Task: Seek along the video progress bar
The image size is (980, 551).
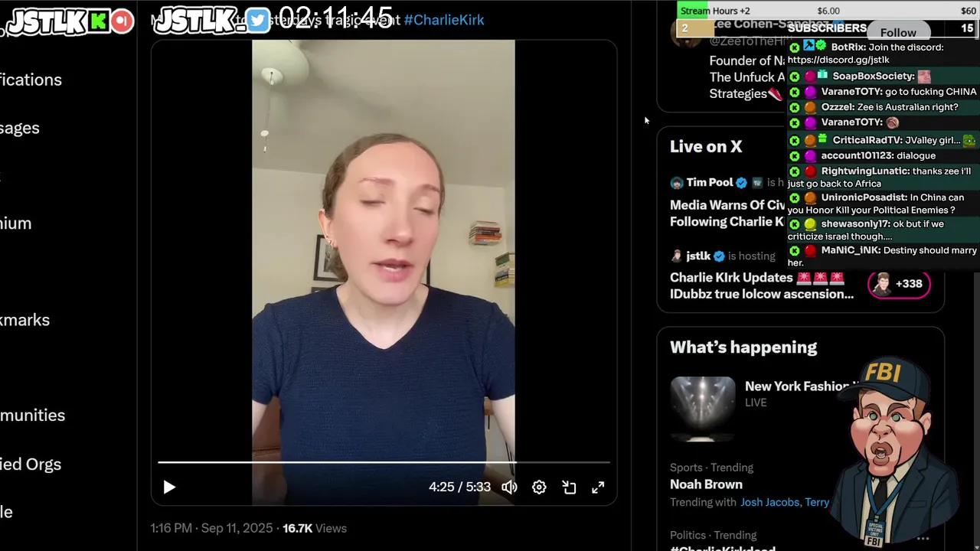Action: point(384,462)
